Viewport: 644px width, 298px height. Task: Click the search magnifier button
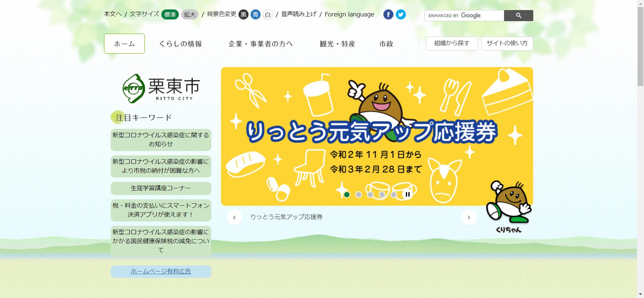(x=519, y=15)
